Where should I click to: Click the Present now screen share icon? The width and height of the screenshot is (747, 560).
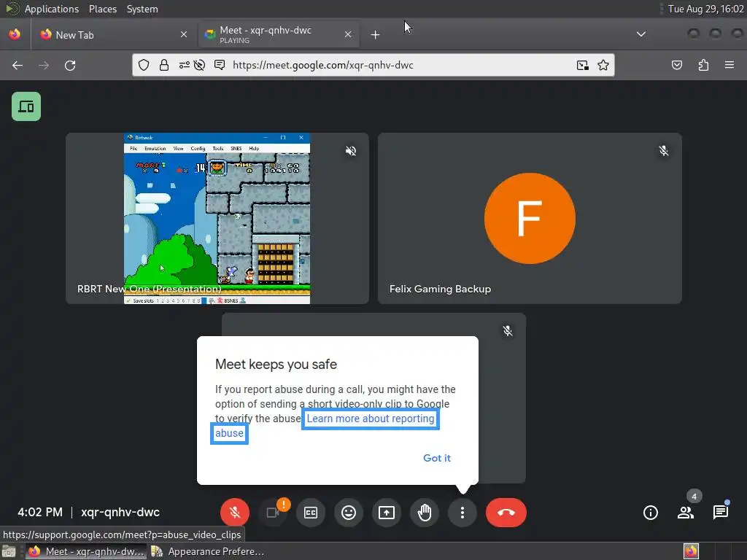pyautogui.click(x=387, y=513)
